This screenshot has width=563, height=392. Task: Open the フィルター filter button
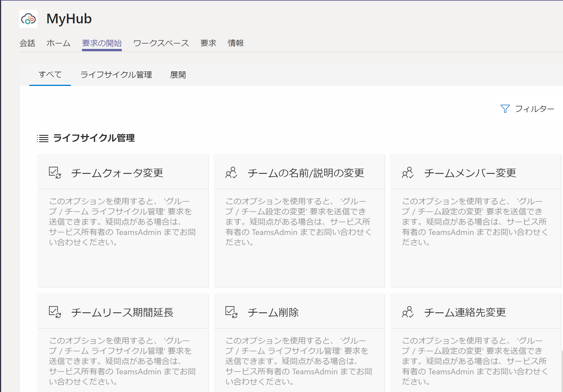[x=527, y=109]
